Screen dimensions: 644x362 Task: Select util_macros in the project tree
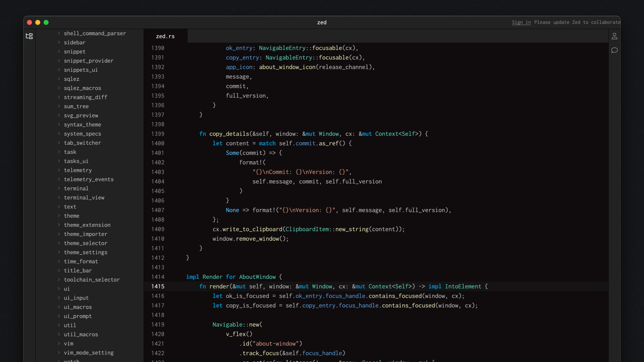tap(81, 334)
